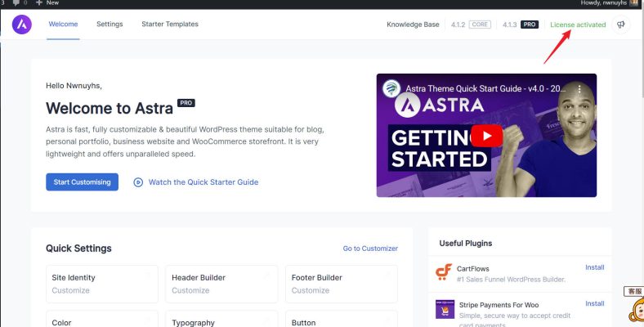Viewport: 644px width, 327px height.
Task: Click the #1 Sales Funnel WordPress Builder description
Action: coord(511,280)
